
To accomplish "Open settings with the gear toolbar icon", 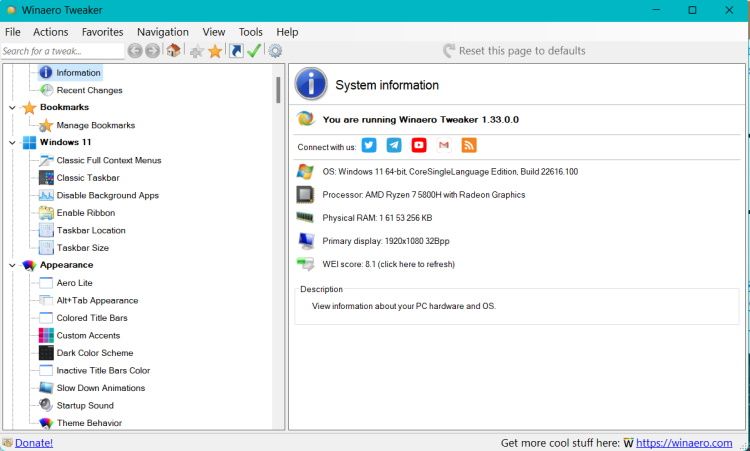I will click(x=275, y=51).
